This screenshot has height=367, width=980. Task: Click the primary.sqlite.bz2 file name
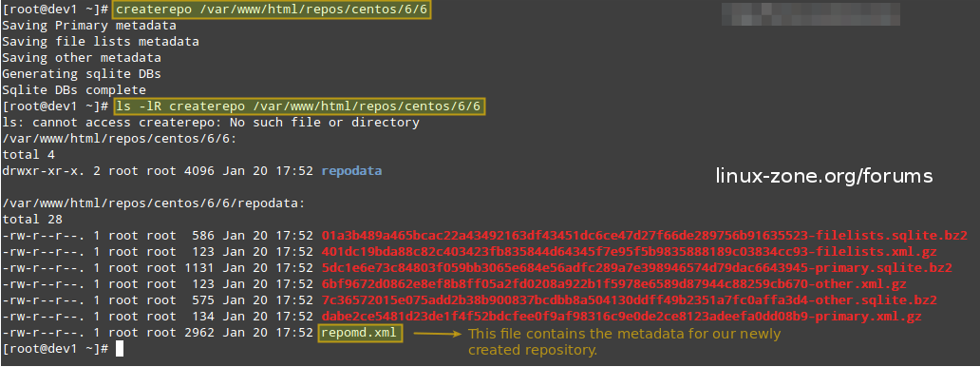click(x=637, y=268)
